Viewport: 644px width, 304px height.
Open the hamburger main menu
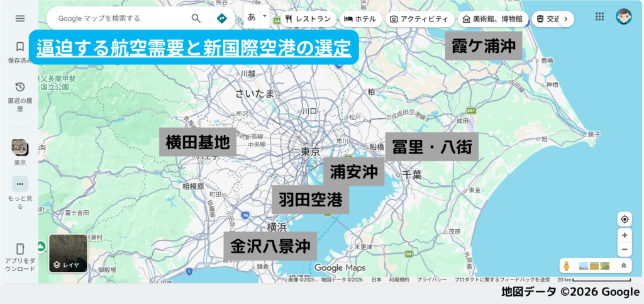point(20,18)
